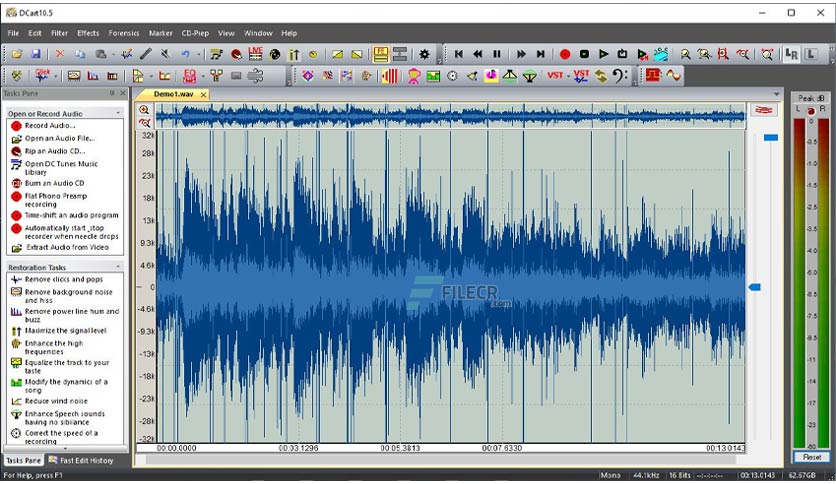The image size is (836, 484).
Task: Click the EQ filter icon
Action: [x=190, y=76]
